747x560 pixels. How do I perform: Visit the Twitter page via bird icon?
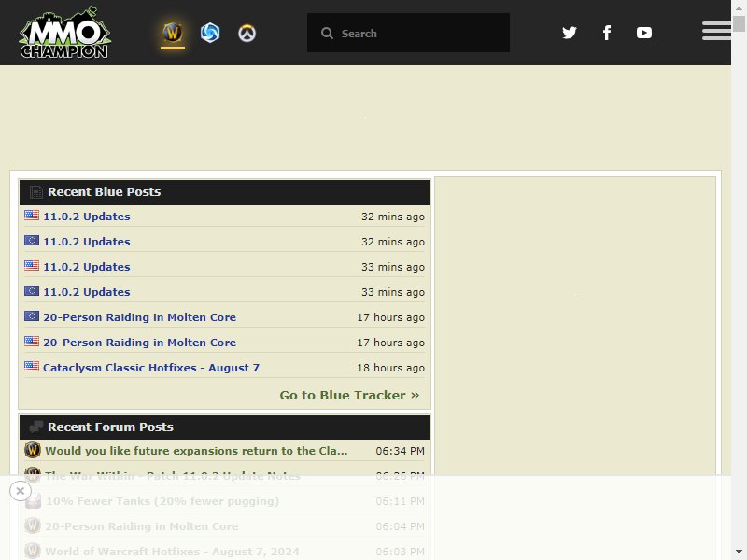pos(570,33)
